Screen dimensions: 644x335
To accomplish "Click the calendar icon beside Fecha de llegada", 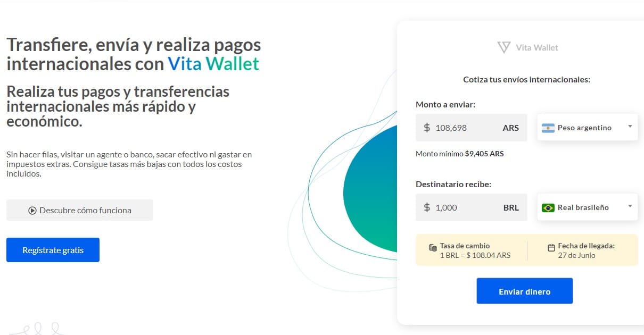I will click(551, 247).
